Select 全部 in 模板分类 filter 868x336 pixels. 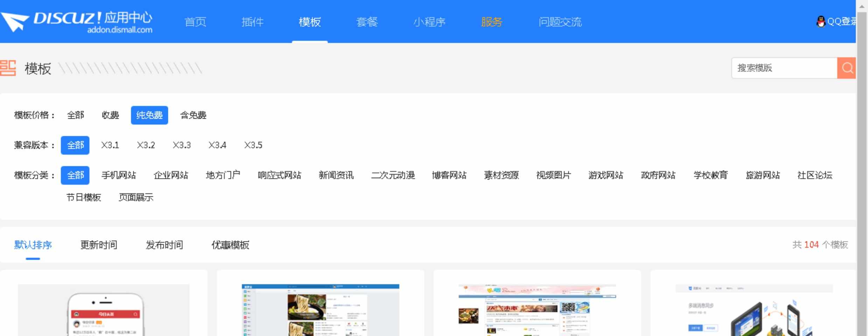[75, 175]
